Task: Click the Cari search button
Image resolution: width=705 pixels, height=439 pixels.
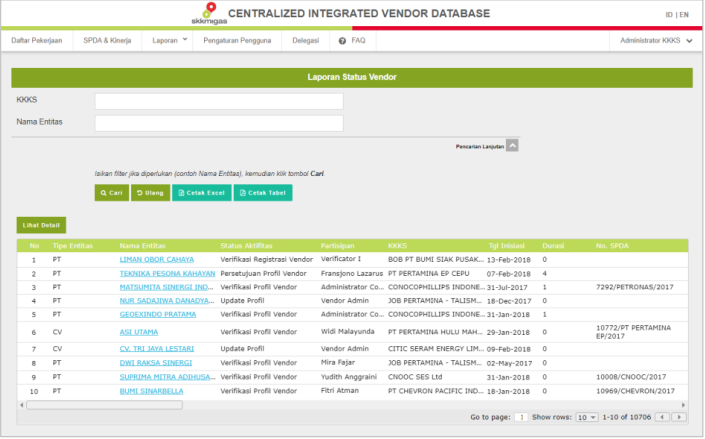Action: point(112,193)
